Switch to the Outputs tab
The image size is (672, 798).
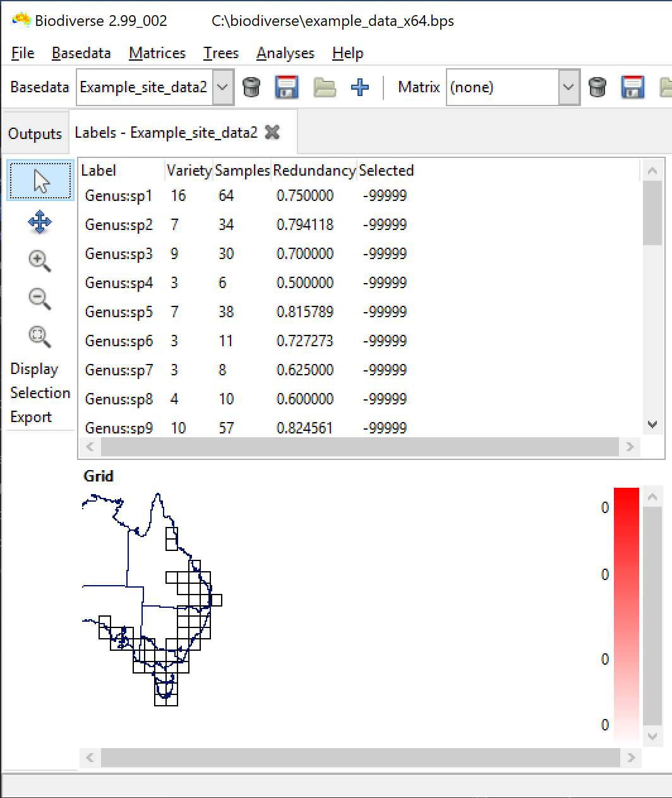click(x=34, y=133)
